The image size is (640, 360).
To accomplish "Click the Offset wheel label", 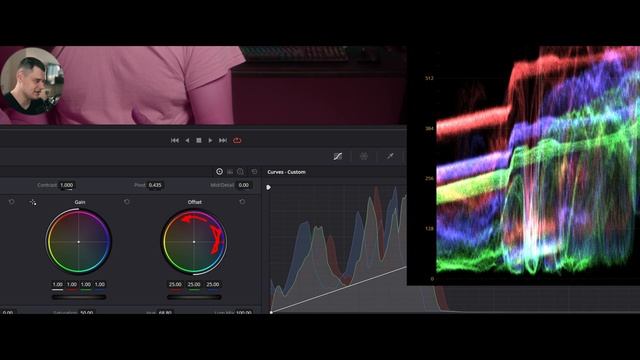I will point(195,202).
